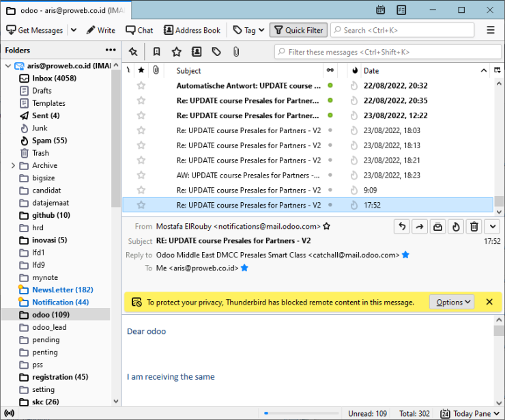The width and height of the screenshot is (505, 420).
Task: Dismiss the remote content privacy notification
Action: [x=489, y=302]
